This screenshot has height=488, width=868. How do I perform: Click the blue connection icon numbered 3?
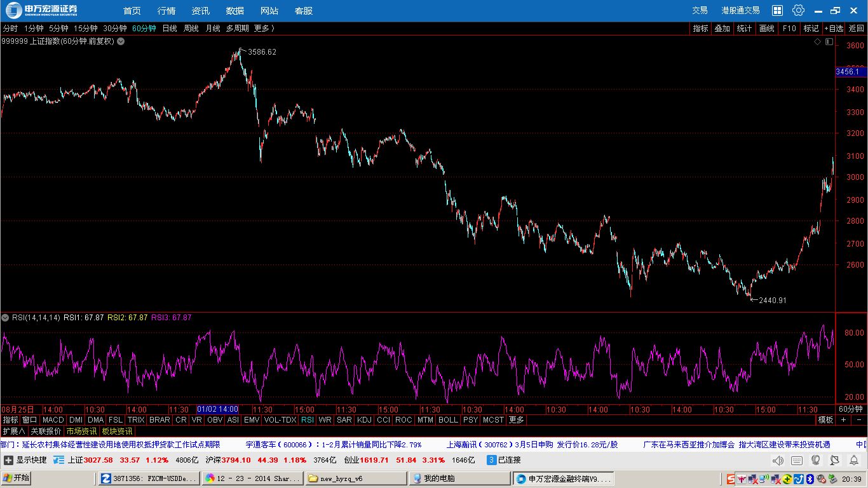pos(491,460)
